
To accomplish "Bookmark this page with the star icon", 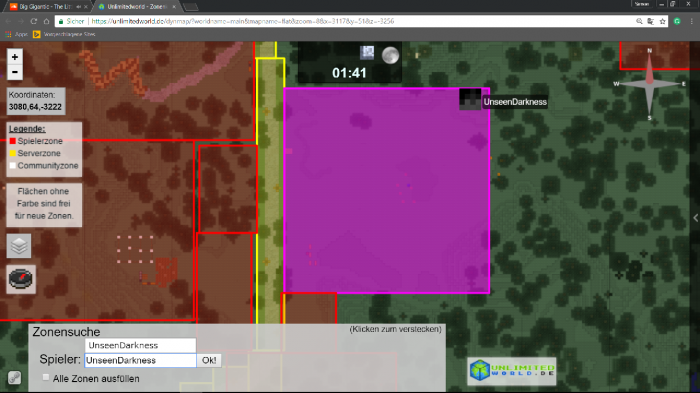I will [x=662, y=21].
